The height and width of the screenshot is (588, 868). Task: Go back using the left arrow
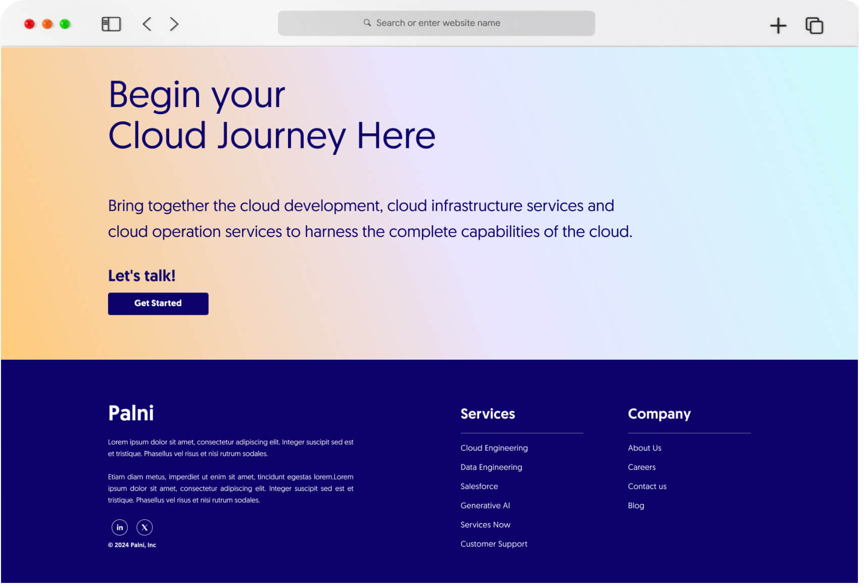147,24
